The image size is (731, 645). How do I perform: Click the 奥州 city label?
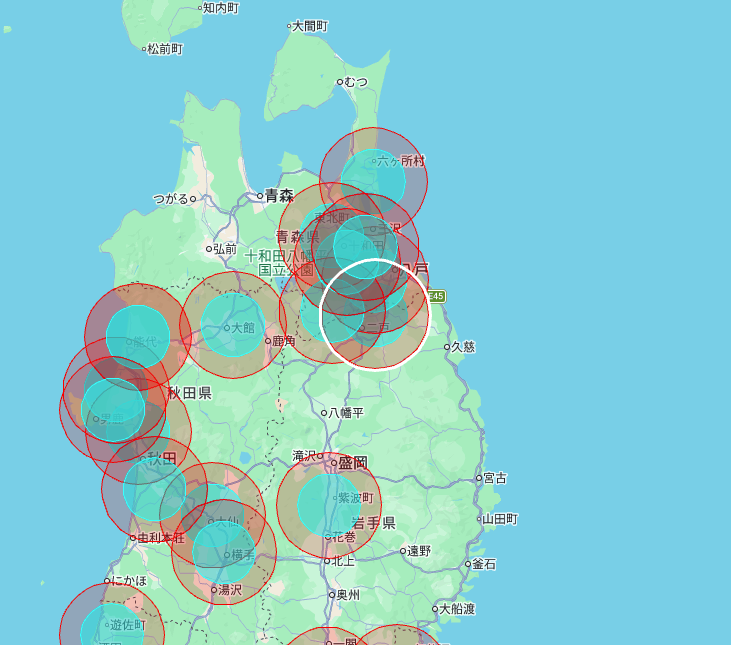[348, 595]
